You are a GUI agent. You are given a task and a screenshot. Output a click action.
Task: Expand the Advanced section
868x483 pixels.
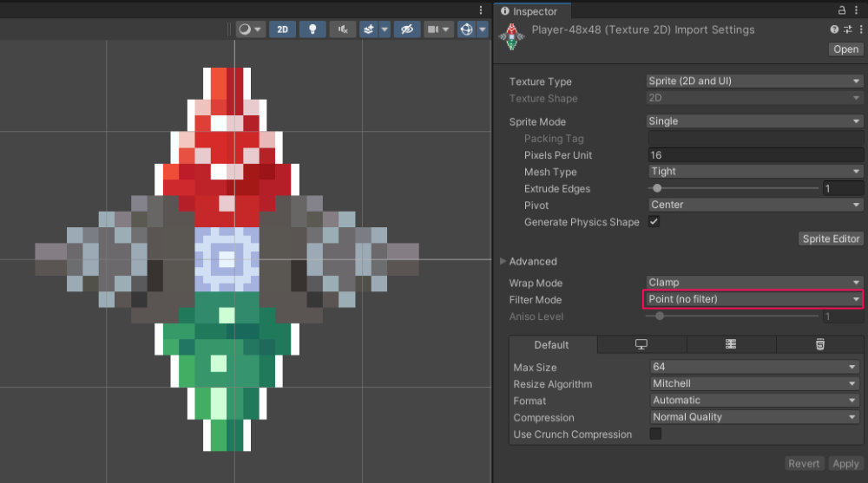point(503,261)
